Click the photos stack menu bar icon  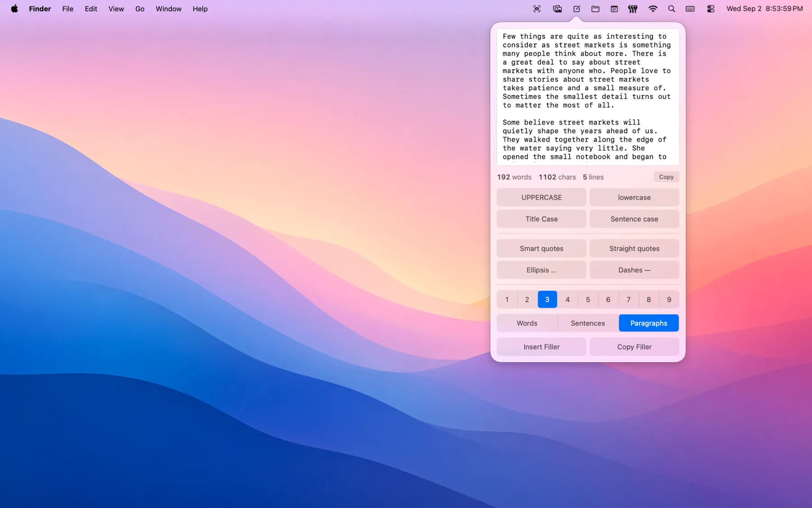[x=557, y=9]
